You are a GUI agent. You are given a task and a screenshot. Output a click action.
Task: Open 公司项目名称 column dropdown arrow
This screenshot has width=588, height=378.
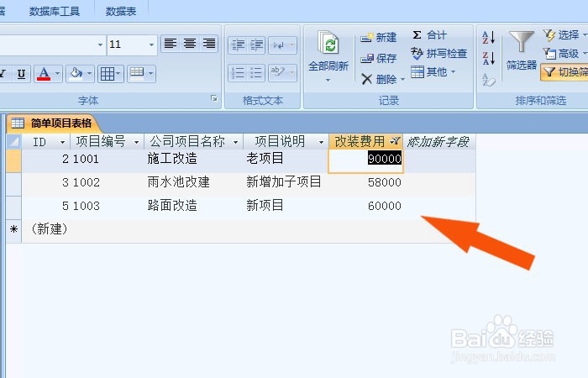point(236,142)
